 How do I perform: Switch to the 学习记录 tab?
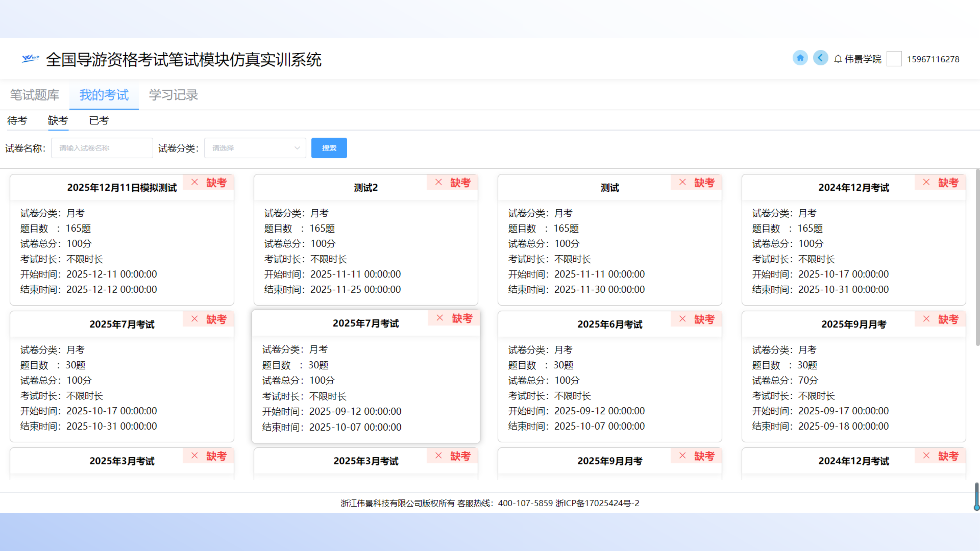[x=174, y=95]
